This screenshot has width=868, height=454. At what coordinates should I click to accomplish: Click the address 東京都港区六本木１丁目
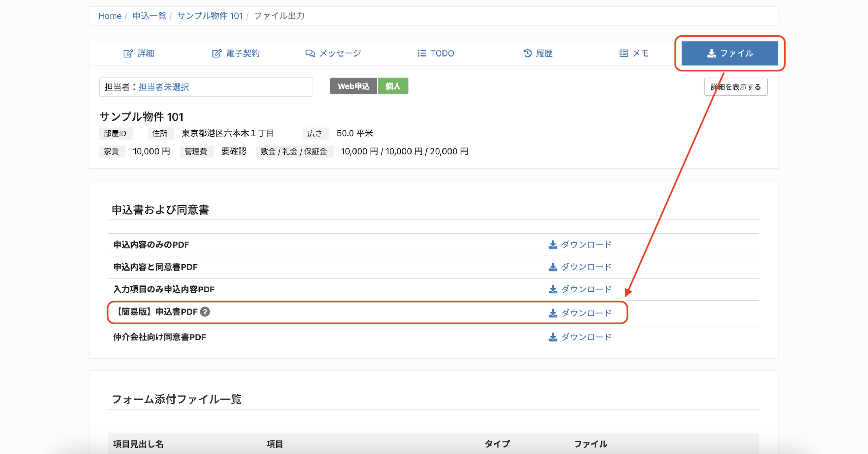coord(228,133)
